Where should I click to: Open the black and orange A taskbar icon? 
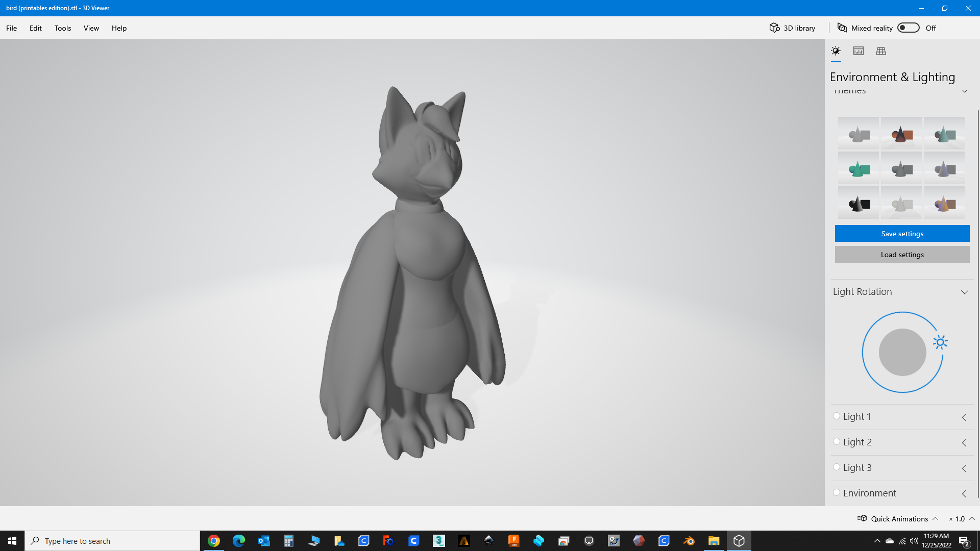tap(464, 541)
